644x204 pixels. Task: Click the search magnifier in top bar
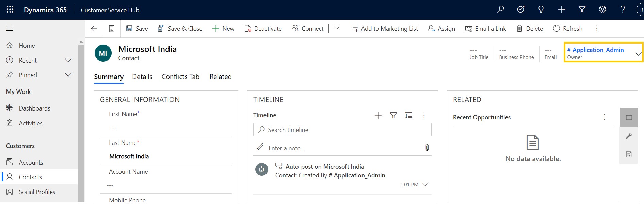(500, 10)
